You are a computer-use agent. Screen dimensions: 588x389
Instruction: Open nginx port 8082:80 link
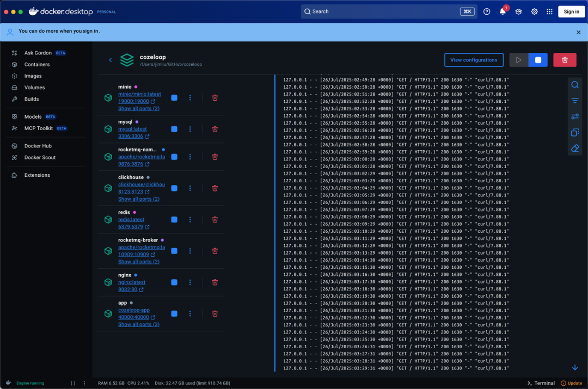point(131,289)
